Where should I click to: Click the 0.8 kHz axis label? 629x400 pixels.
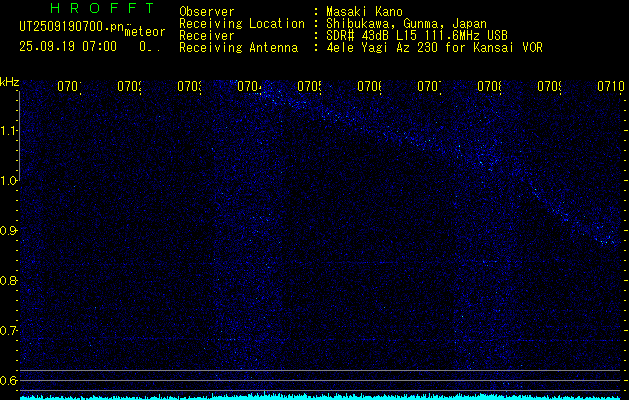coord(9,280)
